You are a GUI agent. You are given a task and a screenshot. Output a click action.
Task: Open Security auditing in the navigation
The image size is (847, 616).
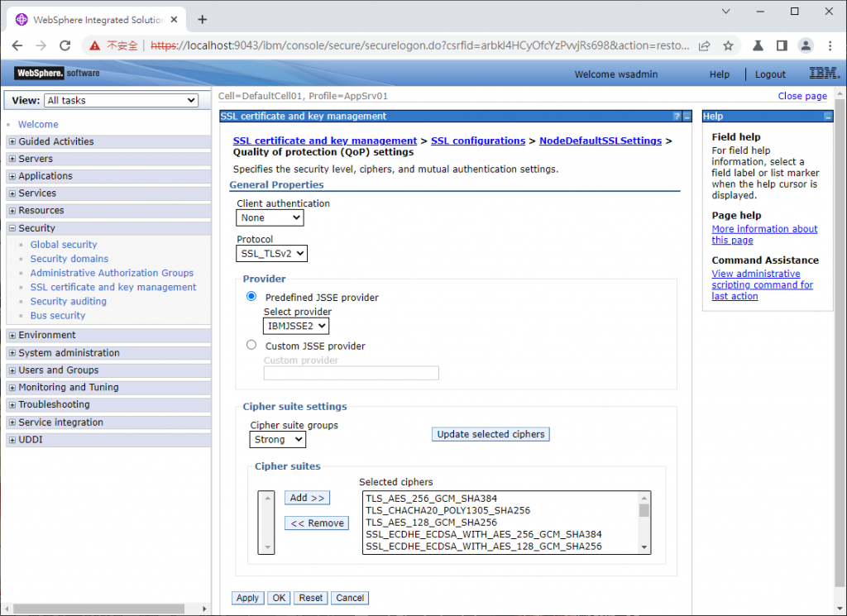coord(68,301)
